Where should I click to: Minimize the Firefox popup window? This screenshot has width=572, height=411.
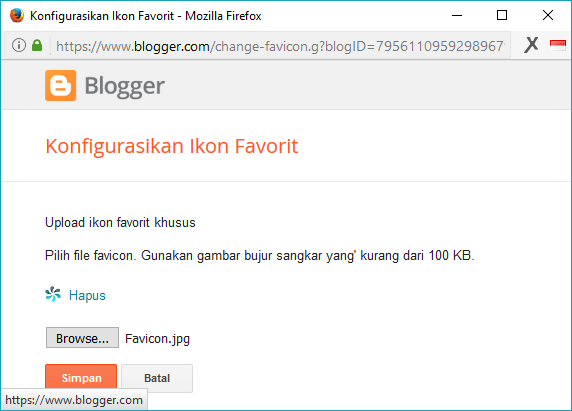(x=457, y=15)
